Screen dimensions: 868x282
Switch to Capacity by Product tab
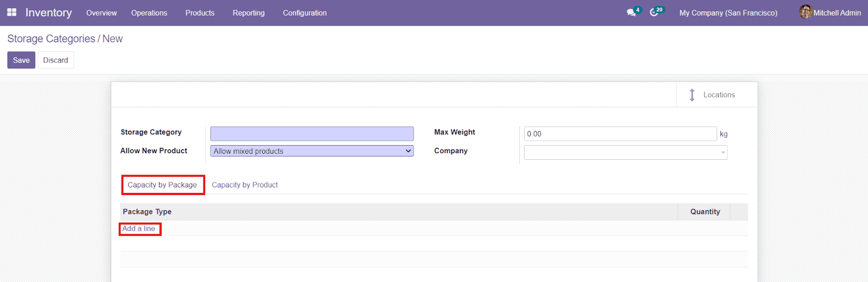(245, 185)
